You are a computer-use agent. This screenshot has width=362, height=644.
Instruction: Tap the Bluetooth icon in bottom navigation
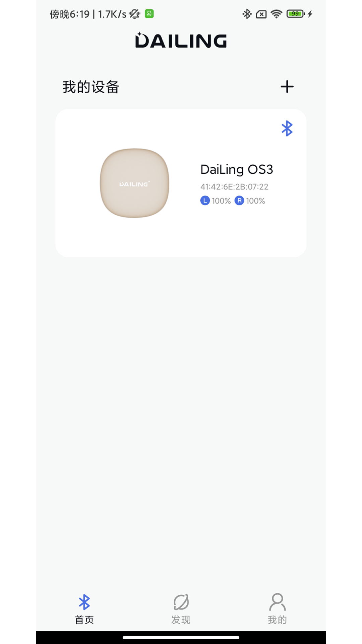click(x=84, y=602)
